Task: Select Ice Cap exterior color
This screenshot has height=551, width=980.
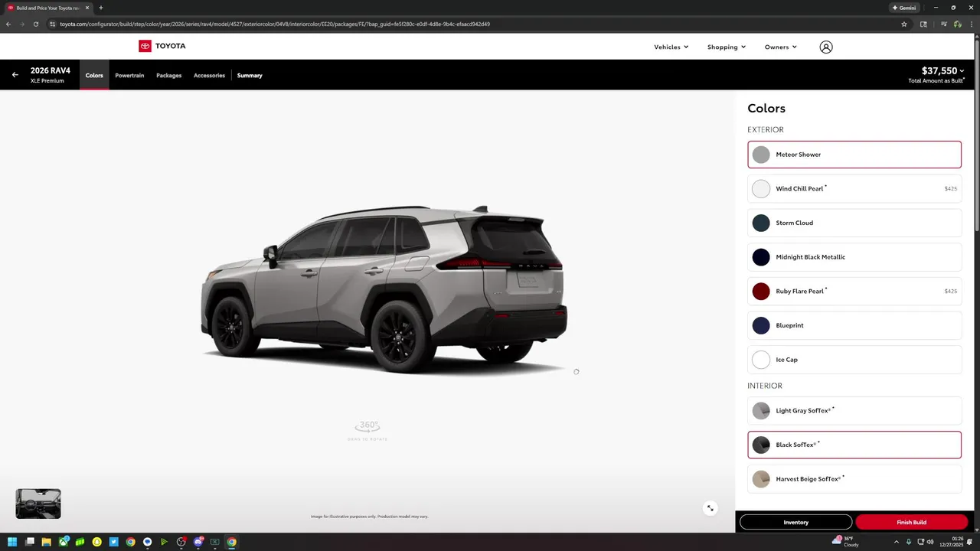Action: pos(854,360)
